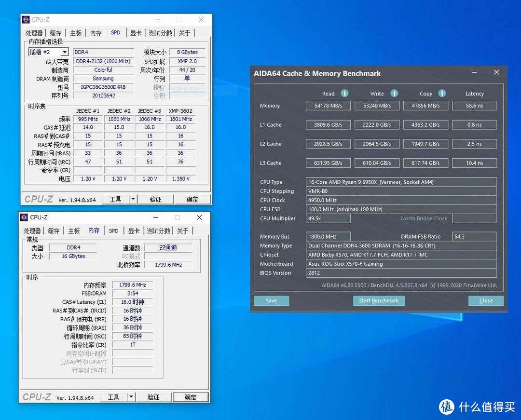521x420 pixels.
Task: Click CPU-Z app icon in top window title
Action: click(26, 20)
